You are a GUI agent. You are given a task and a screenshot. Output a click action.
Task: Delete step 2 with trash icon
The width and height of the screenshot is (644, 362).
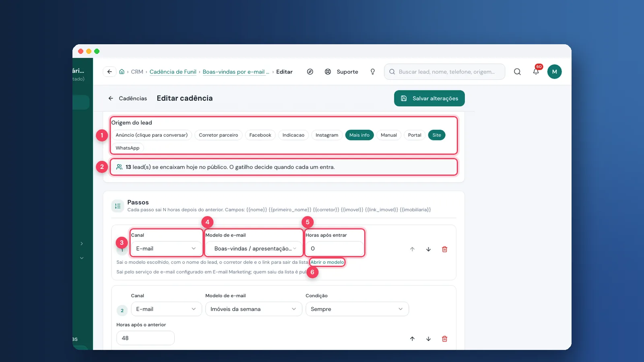pos(445,339)
